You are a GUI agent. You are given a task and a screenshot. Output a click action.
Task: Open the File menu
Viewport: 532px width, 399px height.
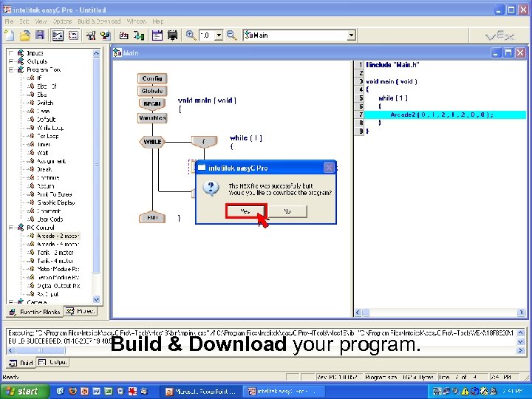pyautogui.click(x=9, y=21)
